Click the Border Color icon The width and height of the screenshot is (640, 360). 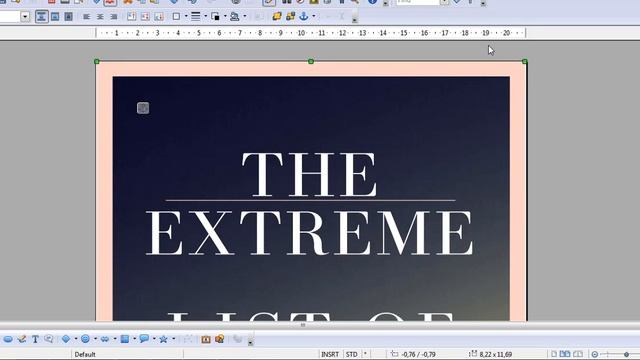click(x=215, y=17)
